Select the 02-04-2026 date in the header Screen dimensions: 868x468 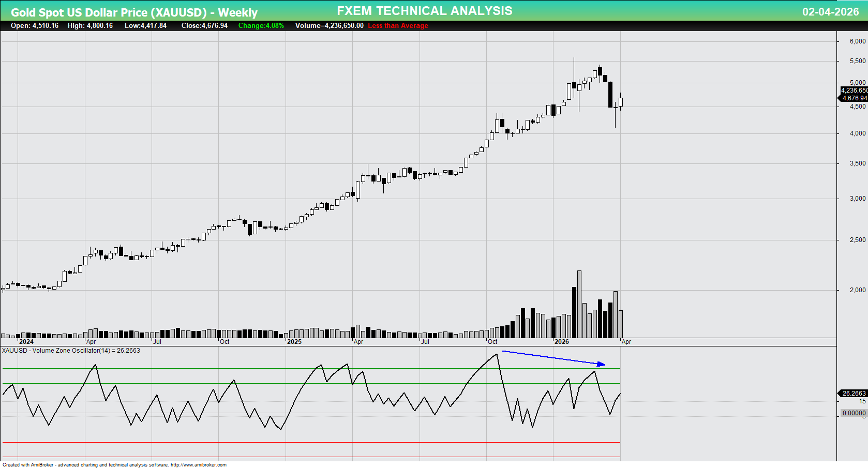click(830, 11)
